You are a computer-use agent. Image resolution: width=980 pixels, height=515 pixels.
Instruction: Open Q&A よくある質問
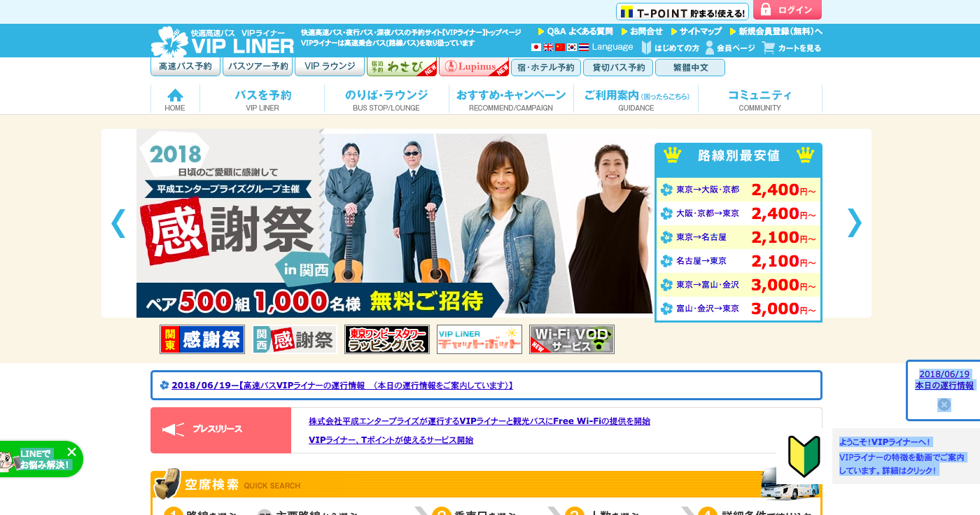click(575, 31)
